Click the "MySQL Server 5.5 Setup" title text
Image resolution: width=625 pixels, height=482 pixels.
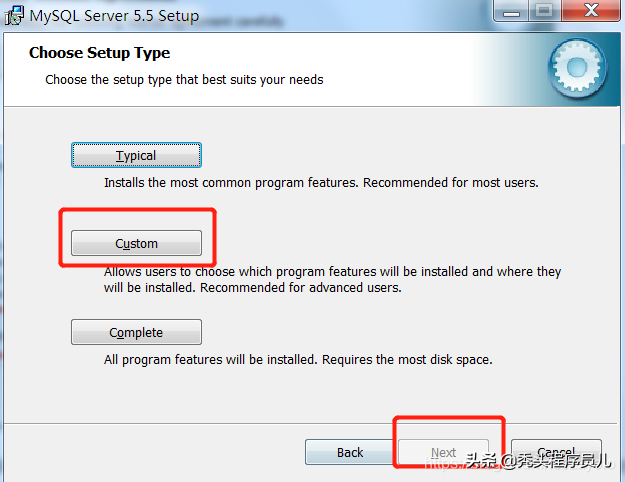pos(114,16)
